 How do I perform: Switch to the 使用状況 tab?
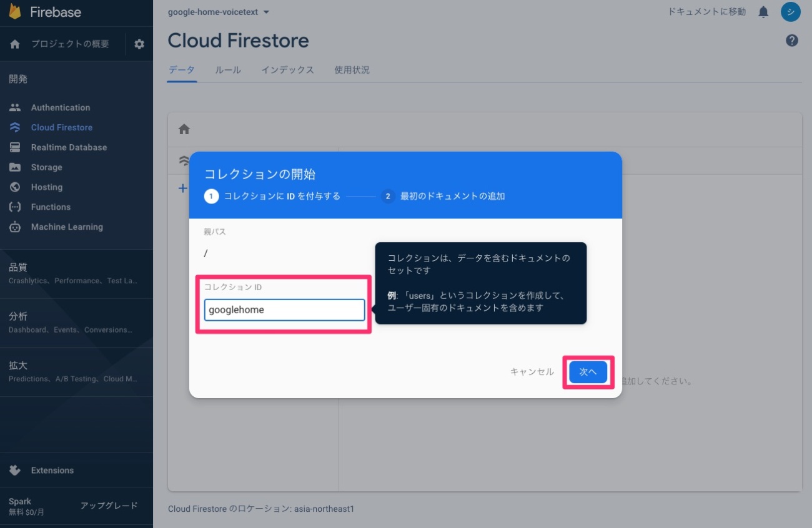click(352, 70)
